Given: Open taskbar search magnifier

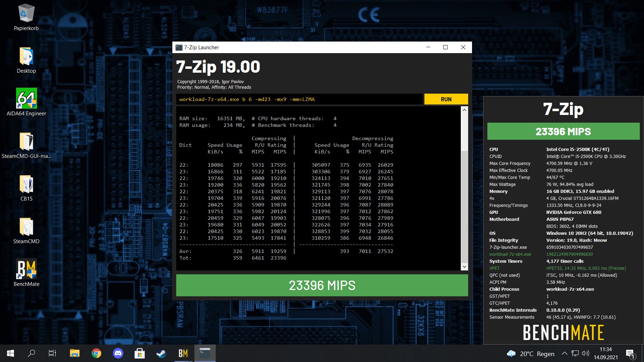Looking at the screenshot, I should click(x=31, y=353).
